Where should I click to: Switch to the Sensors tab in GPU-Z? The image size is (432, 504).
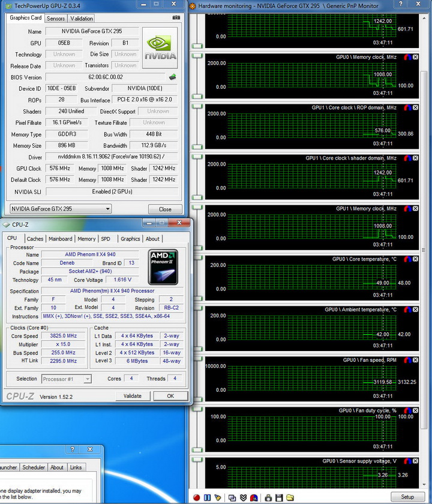pos(56,19)
